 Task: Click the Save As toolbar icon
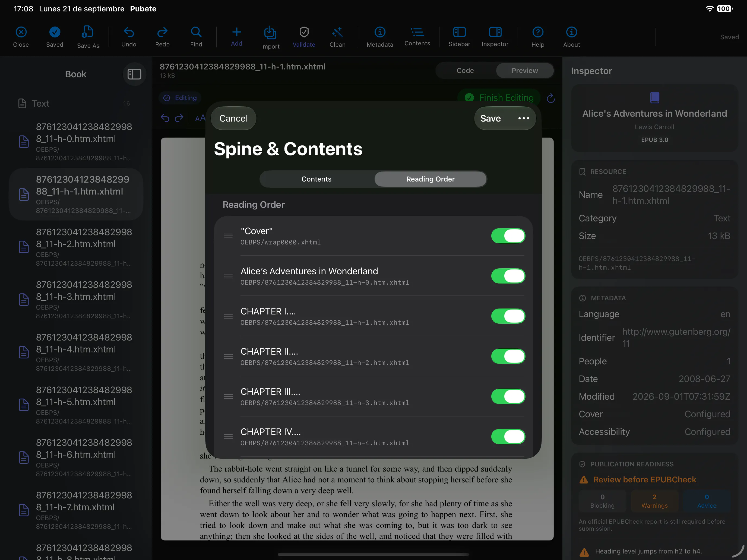88,32
